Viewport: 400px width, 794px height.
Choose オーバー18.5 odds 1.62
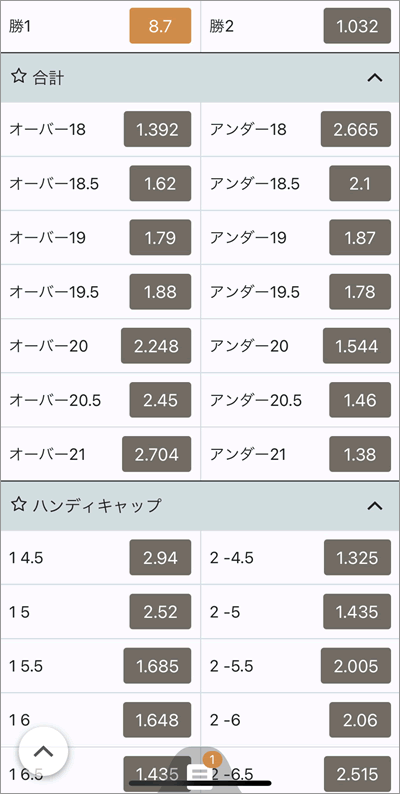click(160, 183)
